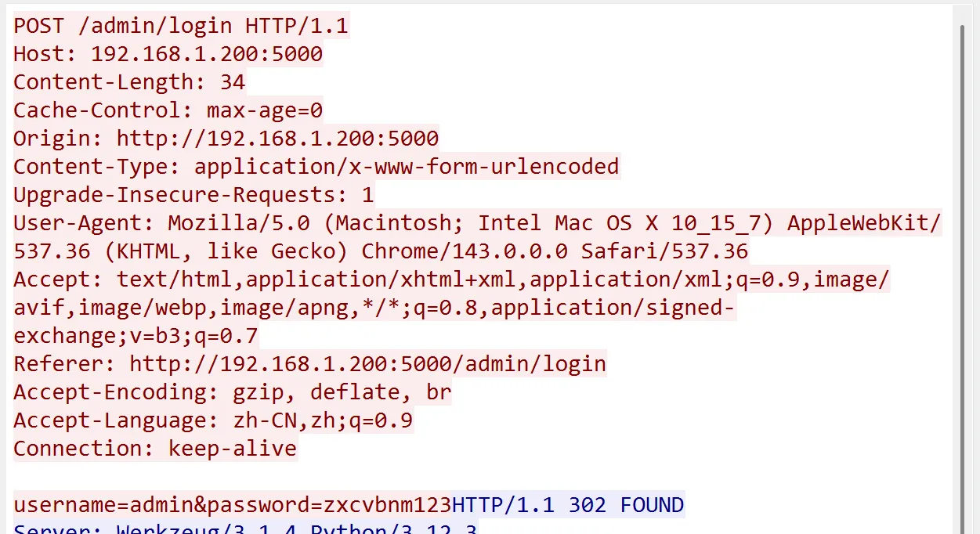
Task: Click the Accept-Language zh-CN header line
Action: click(x=213, y=420)
